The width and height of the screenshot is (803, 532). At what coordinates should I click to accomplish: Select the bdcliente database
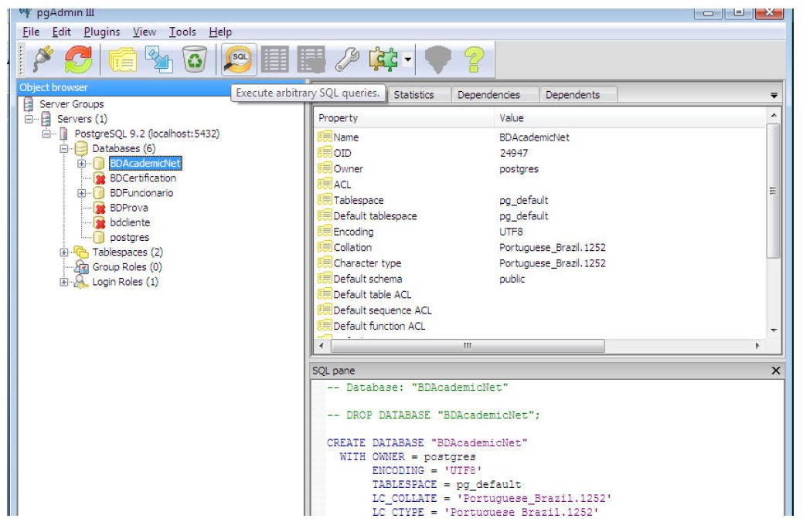(130, 222)
